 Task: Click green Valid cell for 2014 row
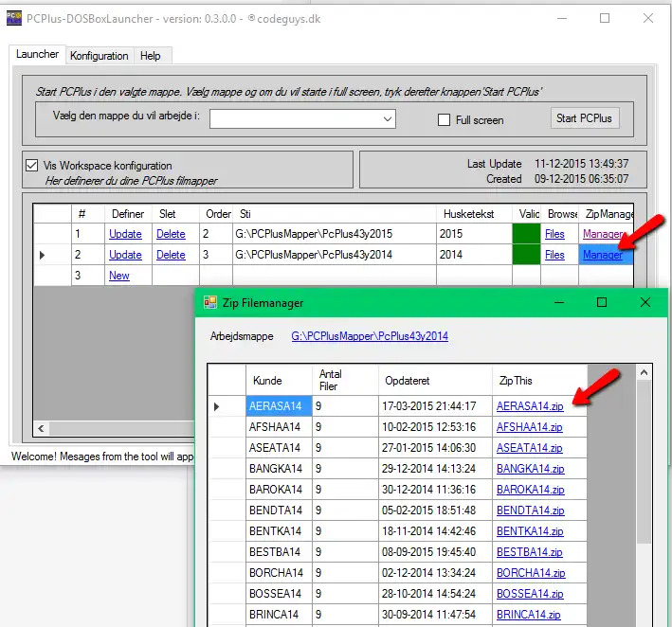[x=526, y=255]
